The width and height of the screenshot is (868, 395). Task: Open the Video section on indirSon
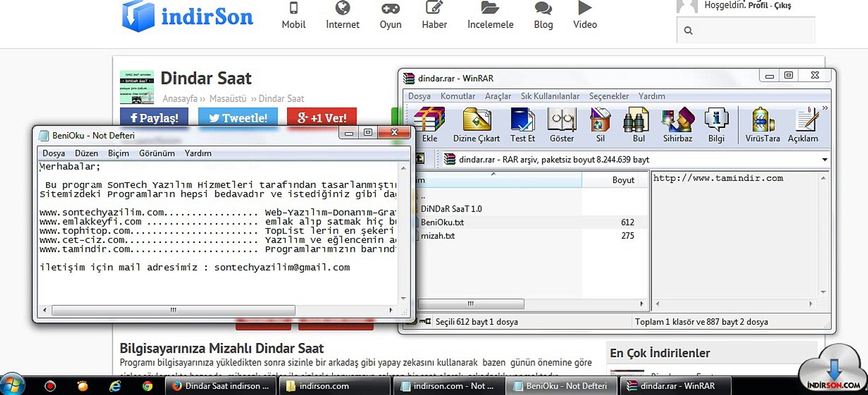[585, 16]
